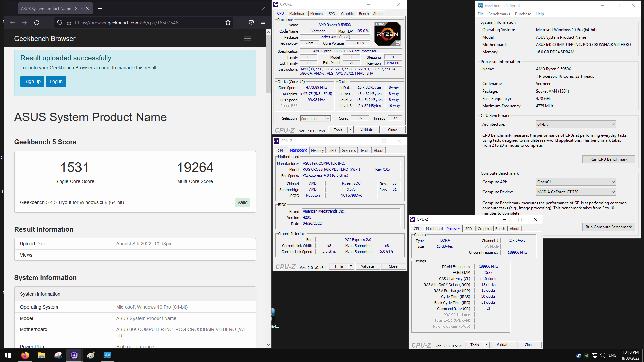The image size is (644, 362).
Task: Click the Single-Core Score value 1531
Action: point(74,167)
